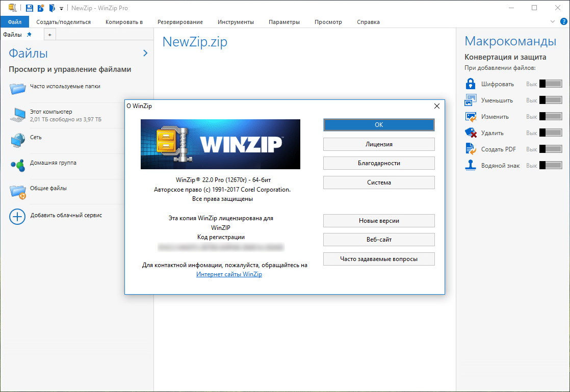Click the Save floppy disk icon
570x392 pixels.
tap(30, 8)
